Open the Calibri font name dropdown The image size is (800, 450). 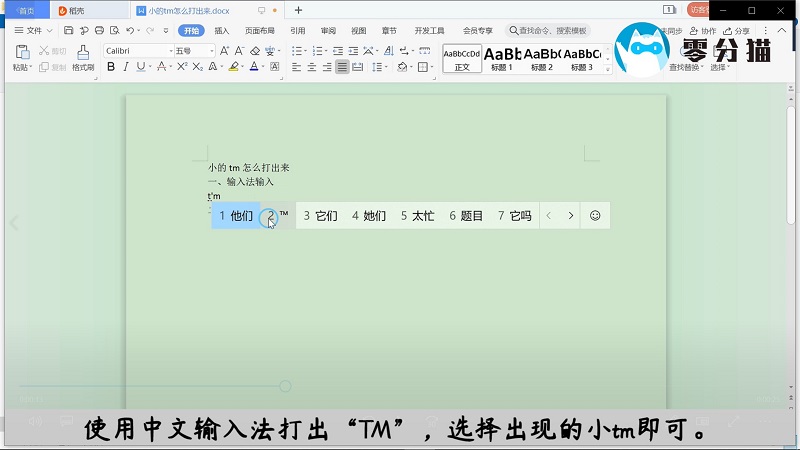click(171, 51)
